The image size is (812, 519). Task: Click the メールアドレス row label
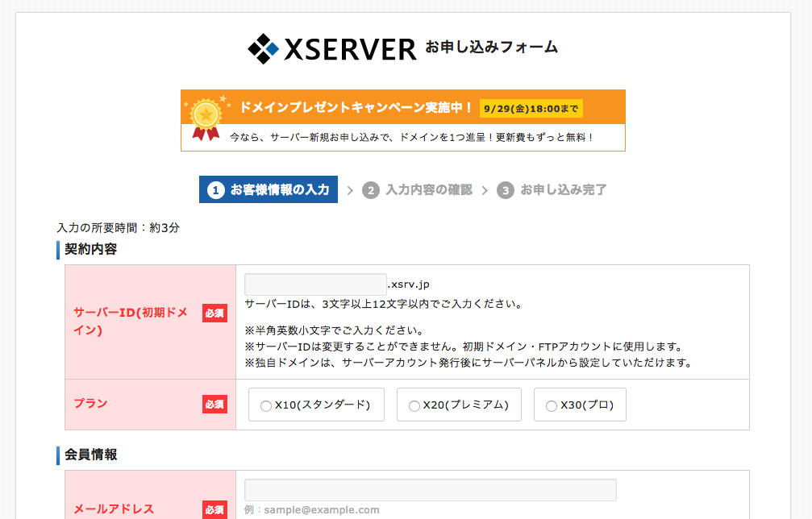(114, 509)
